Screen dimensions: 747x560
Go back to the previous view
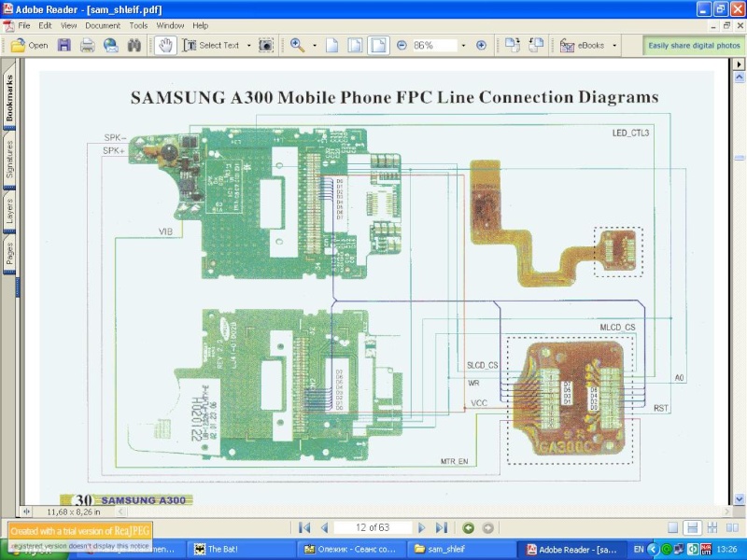point(469,527)
